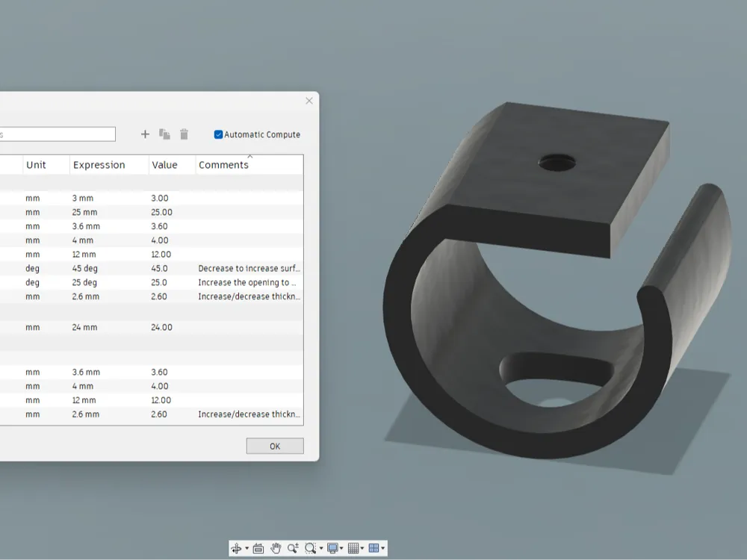The image size is (747, 560).
Task: Activate the Zoom plus/minus tool
Action: (293, 548)
